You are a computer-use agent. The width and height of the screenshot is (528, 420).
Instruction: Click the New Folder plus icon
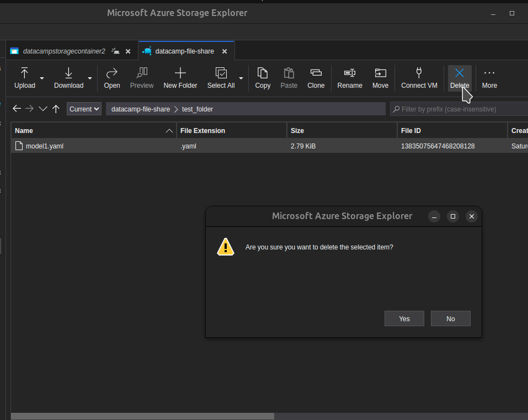tap(180, 73)
